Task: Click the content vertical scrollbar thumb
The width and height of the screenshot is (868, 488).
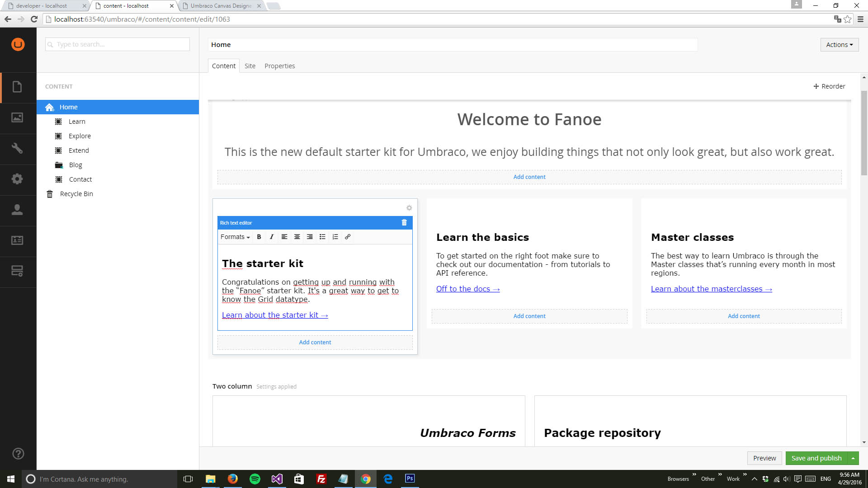Action: pos(864,133)
